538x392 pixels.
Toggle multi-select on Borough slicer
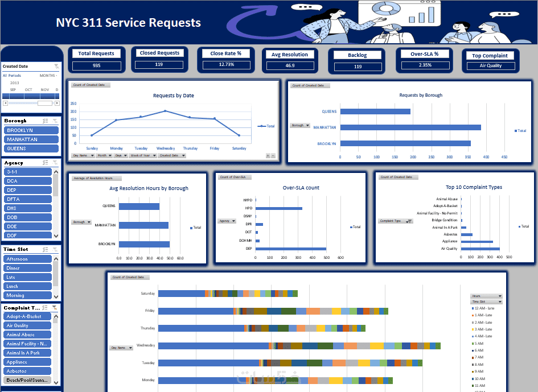click(46, 121)
